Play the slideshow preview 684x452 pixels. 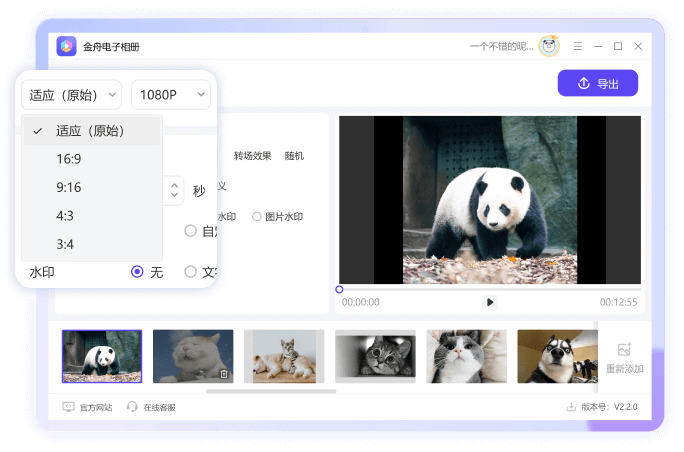point(490,302)
